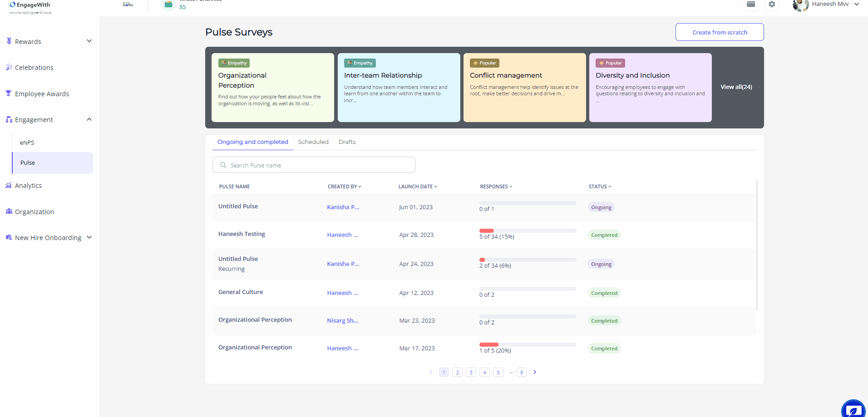Click the Analytics chart icon
This screenshot has height=417, width=868.
(x=9, y=185)
